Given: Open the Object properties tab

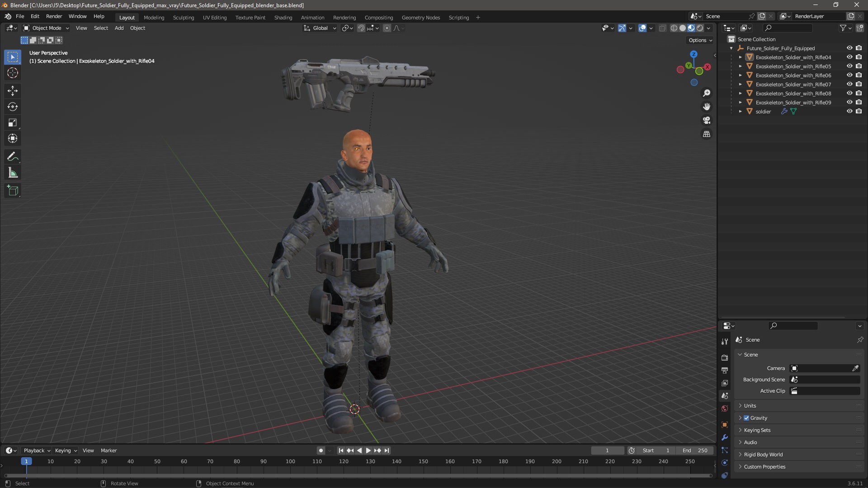Looking at the screenshot, I should (x=725, y=425).
